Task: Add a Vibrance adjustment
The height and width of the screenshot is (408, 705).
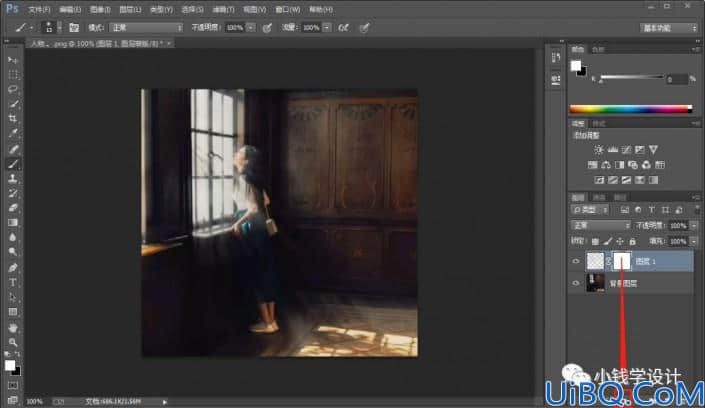Action: click(x=653, y=150)
